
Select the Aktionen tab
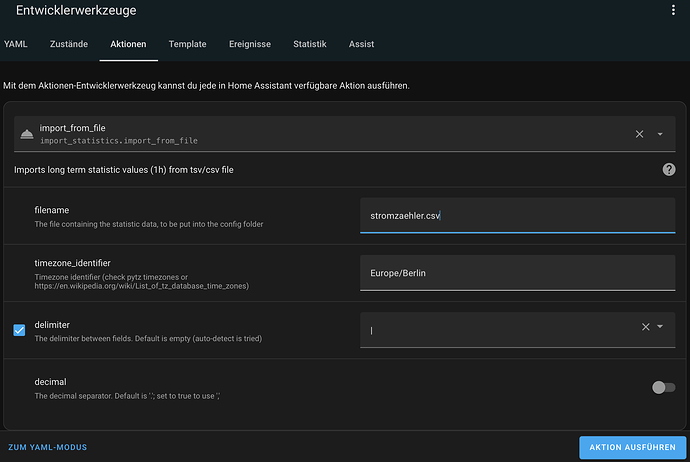(128, 44)
